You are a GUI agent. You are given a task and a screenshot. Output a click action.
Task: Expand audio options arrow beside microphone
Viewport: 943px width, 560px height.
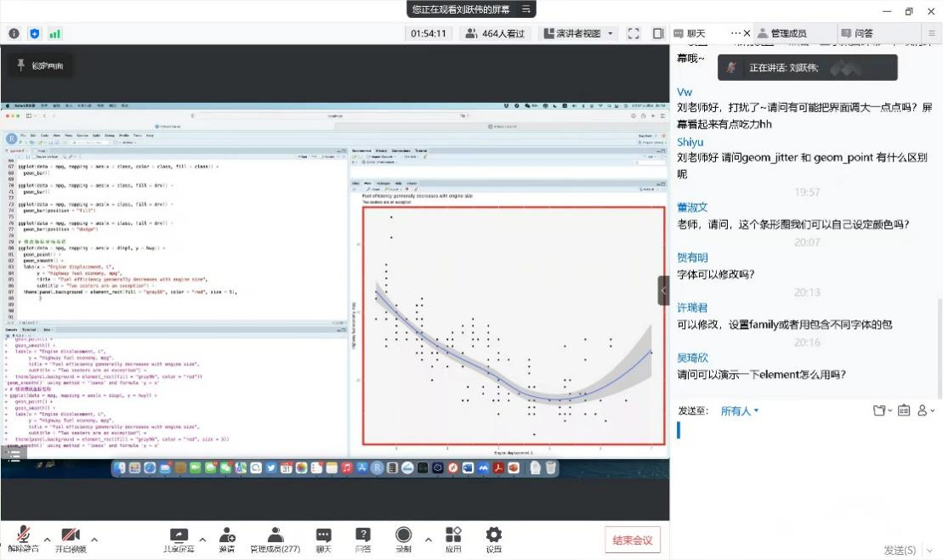(47, 539)
